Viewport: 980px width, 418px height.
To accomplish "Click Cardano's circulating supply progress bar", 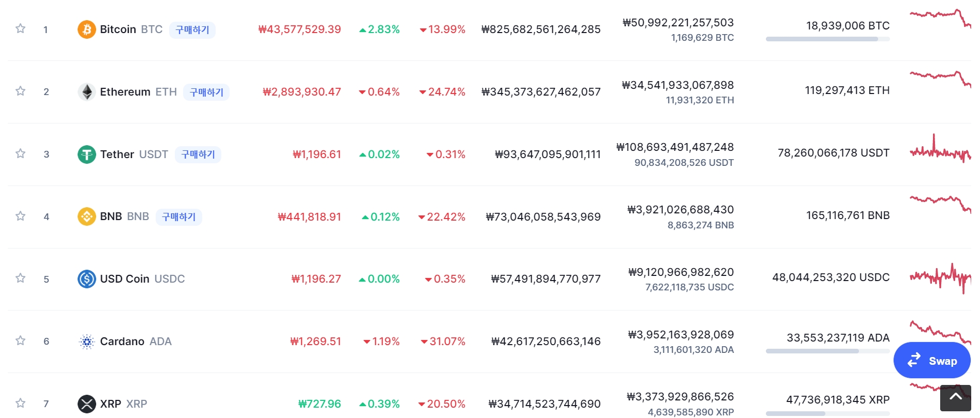I will (827, 351).
